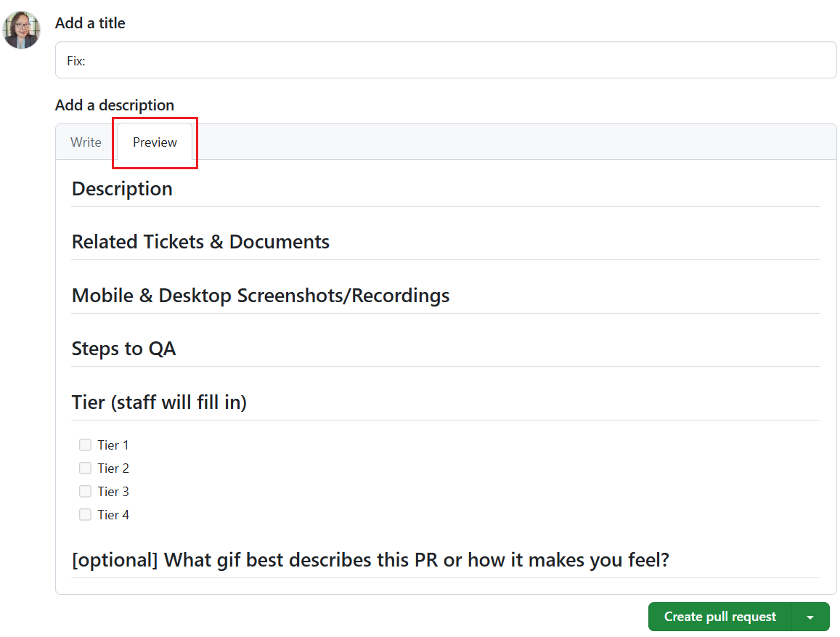The image size is (840, 637).
Task: Check the Tier 4 checkbox
Action: coord(85,514)
